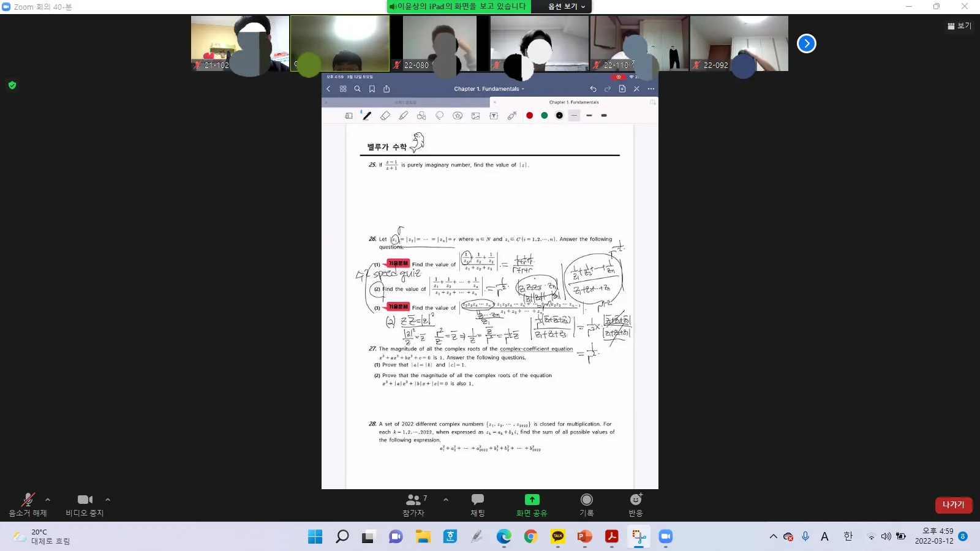Show next participants with the blue arrow
This screenshot has height=551, width=980.
point(807,43)
